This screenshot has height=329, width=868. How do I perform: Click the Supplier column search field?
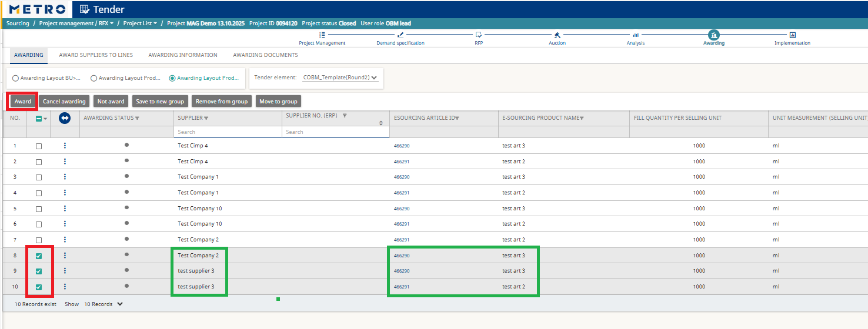[228, 132]
